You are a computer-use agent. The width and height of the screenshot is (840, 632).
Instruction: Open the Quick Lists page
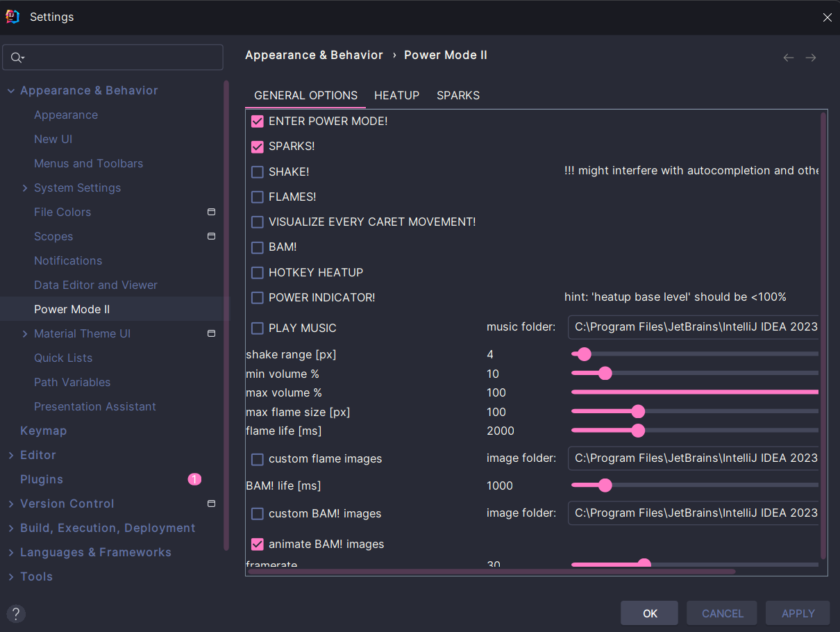pos(63,358)
